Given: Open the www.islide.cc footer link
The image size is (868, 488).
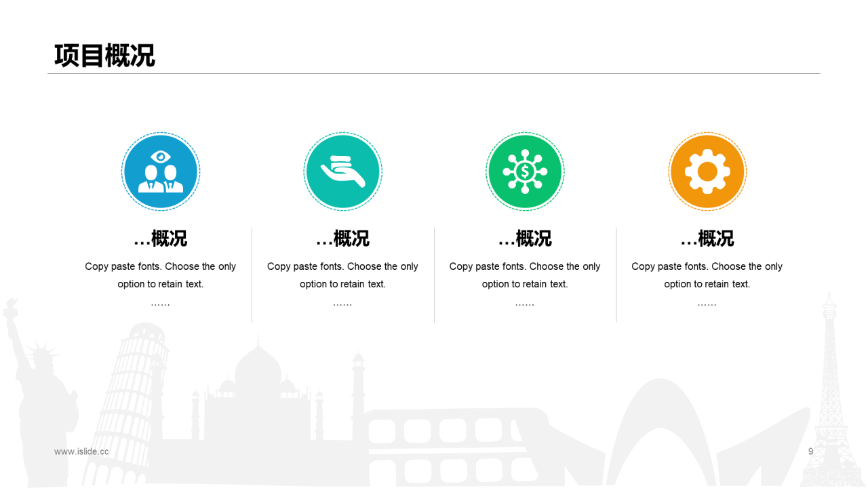Looking at the screenshot, I should click(x=81, y=451).
